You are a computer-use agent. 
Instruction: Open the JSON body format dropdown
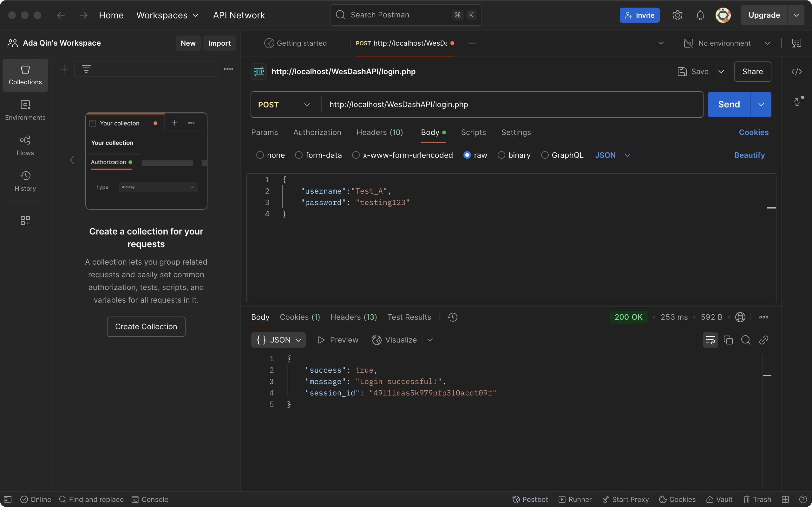coord(612,155)
